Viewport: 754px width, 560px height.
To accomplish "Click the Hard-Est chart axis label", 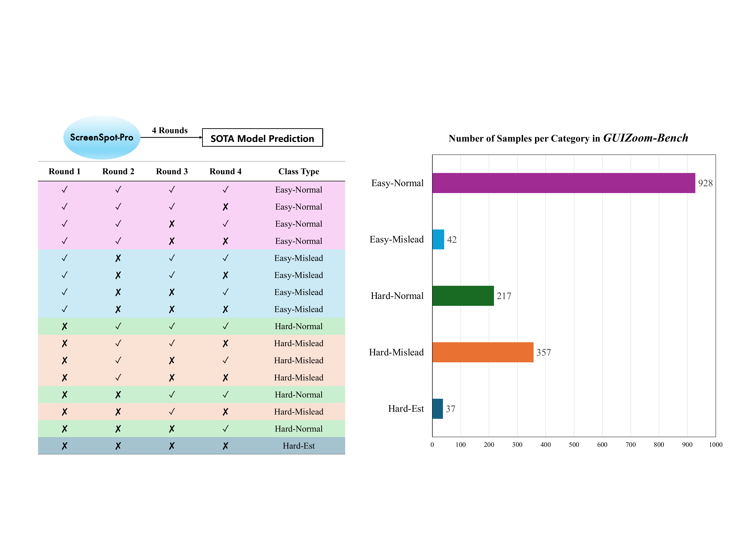I will (406, 409).
